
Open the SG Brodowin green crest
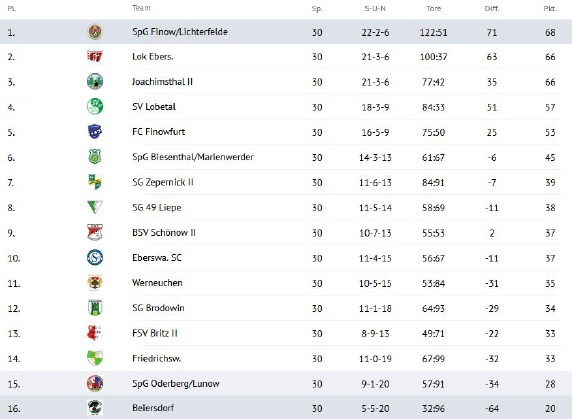point(95,308)
